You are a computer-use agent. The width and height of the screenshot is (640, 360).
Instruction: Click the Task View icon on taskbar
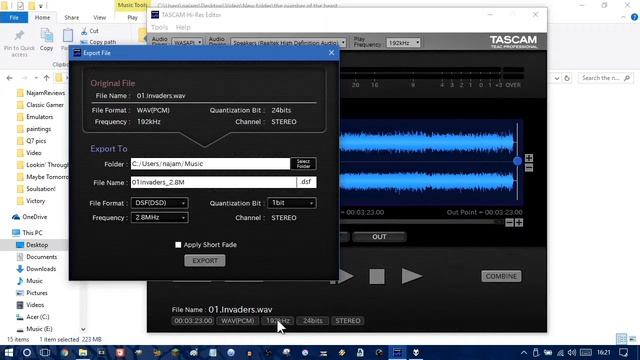[x=44, y=352]
